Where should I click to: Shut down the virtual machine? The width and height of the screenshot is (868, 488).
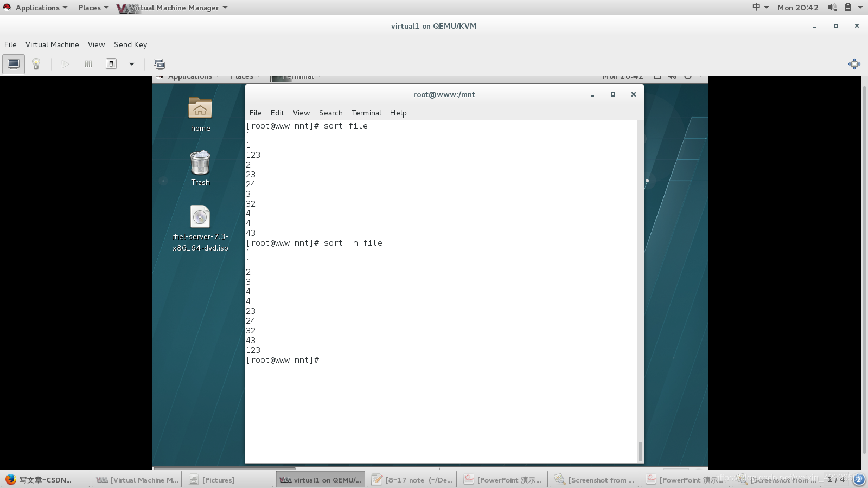click(x=111, y=64)
